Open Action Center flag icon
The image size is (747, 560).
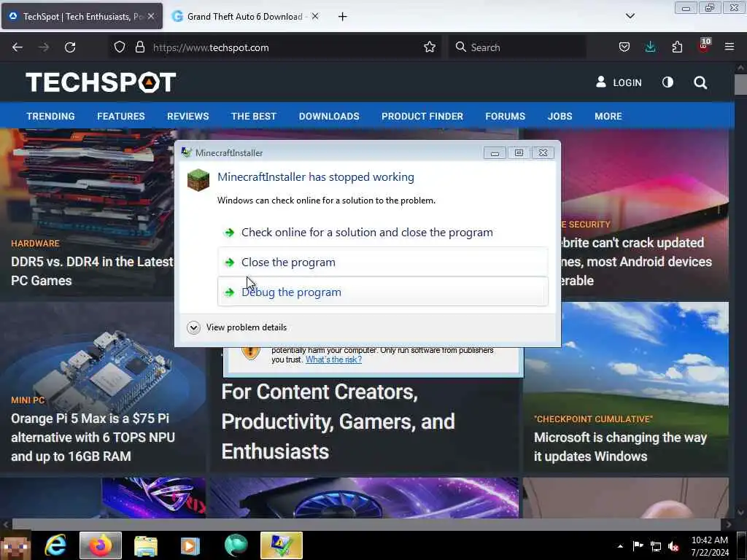[638, 546]
